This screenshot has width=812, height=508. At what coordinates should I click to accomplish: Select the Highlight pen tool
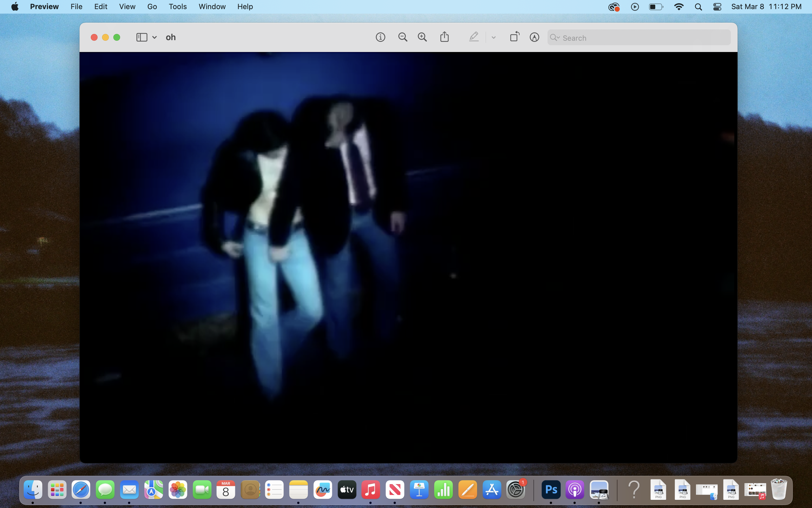pyautogui.click(x=474, y=37)
